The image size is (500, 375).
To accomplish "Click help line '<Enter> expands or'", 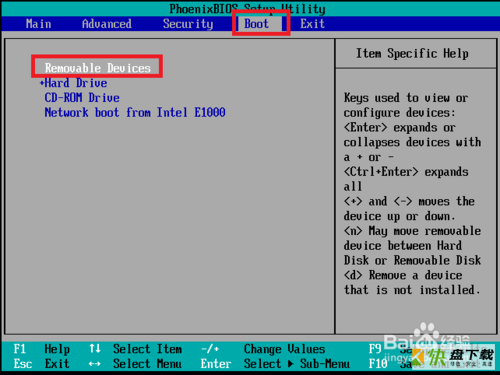I will click(x=400, y=127).
